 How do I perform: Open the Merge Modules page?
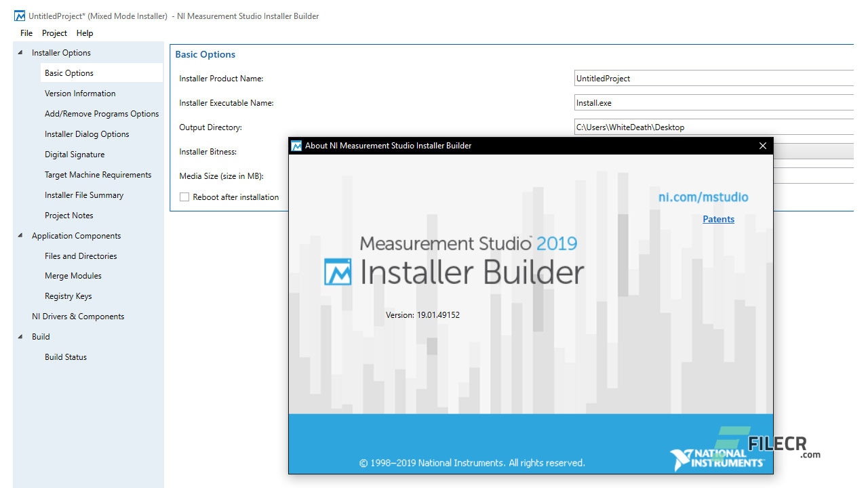(x=73, y=276)
